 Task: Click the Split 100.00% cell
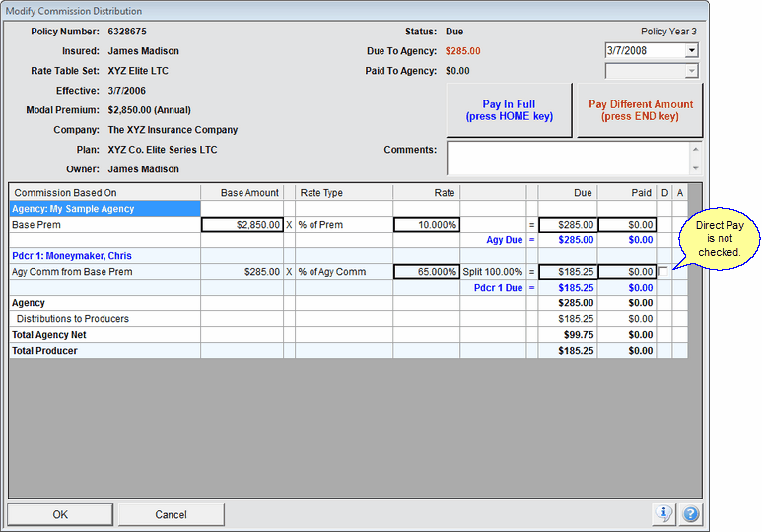pyautogui.click(x=493, y=272)
